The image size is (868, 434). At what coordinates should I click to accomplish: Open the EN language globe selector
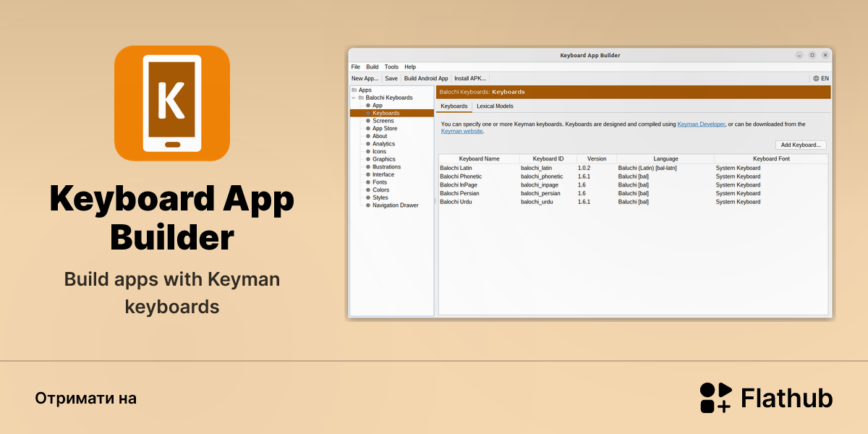(821, 78)
